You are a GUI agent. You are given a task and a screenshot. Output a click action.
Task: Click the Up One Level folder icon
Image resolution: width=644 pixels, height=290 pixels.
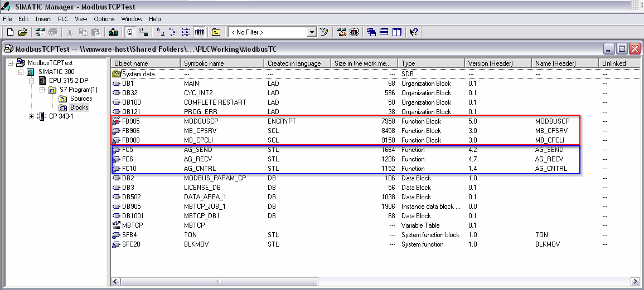click(216, 32)
